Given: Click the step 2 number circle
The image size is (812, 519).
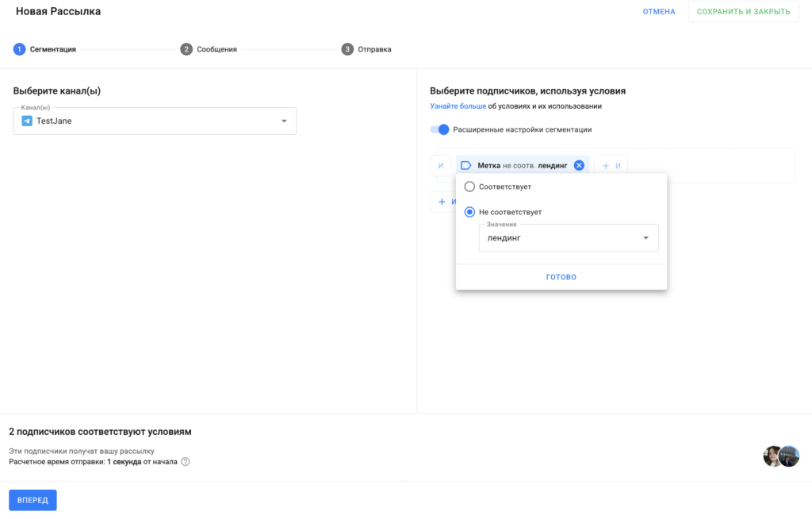Looking at the screenshot, I should pyautogui.click(x=186, y=49).
